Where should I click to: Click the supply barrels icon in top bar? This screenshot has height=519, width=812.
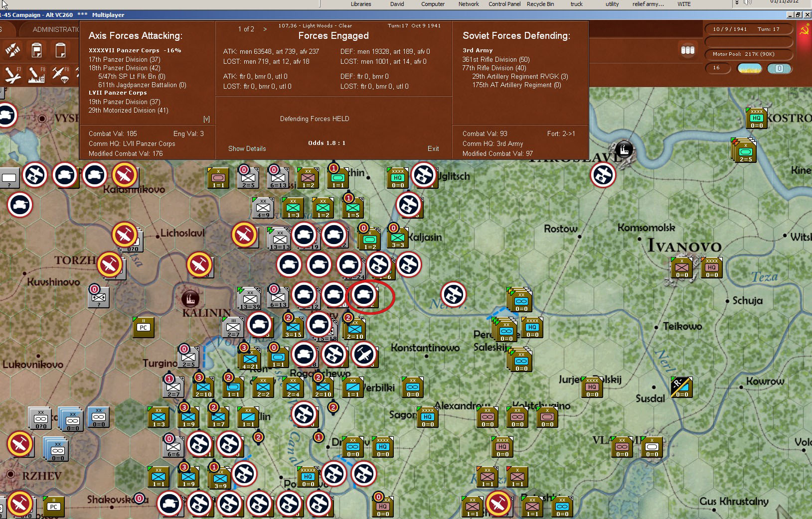tap(688, 50)
